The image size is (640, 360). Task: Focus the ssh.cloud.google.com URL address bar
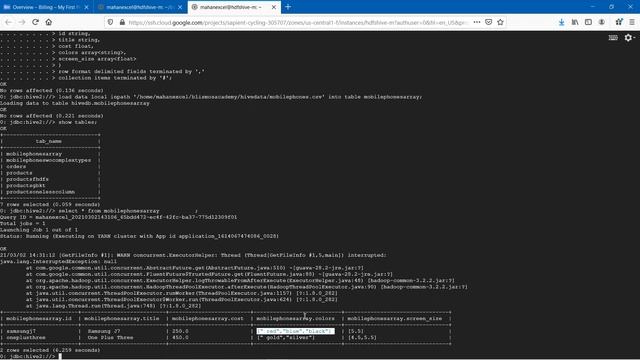pos(298,22)
